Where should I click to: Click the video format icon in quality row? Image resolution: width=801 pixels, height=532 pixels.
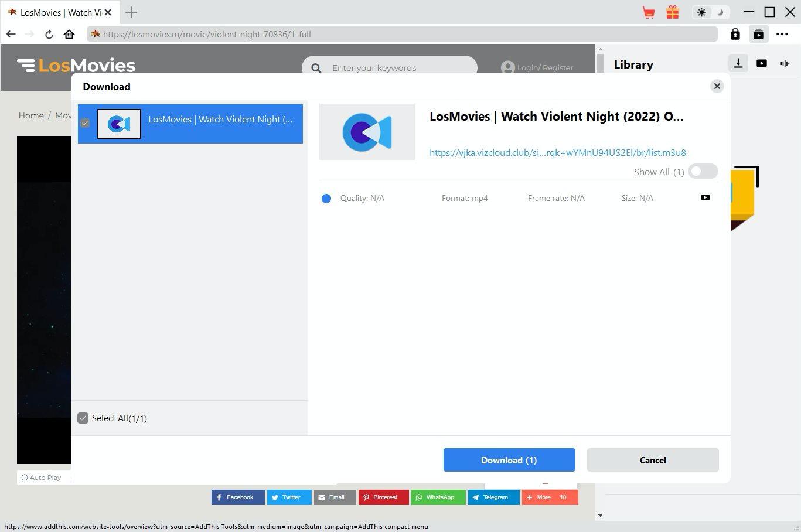705,197
